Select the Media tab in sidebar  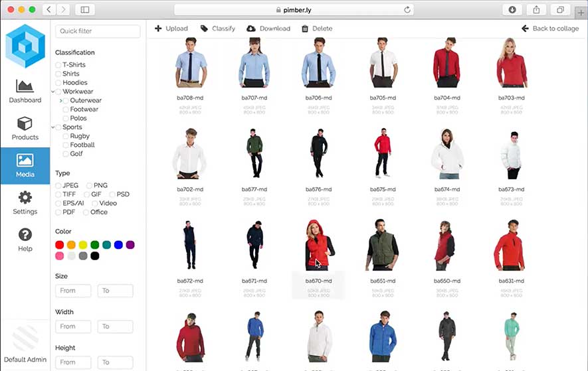[x=25, y=165]
